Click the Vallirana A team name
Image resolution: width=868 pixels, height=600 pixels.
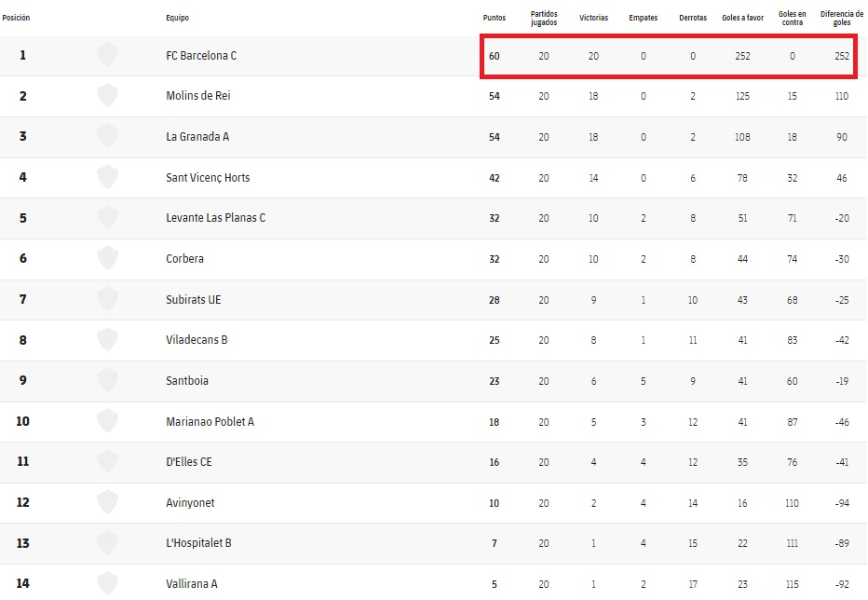tap(192, 584)
